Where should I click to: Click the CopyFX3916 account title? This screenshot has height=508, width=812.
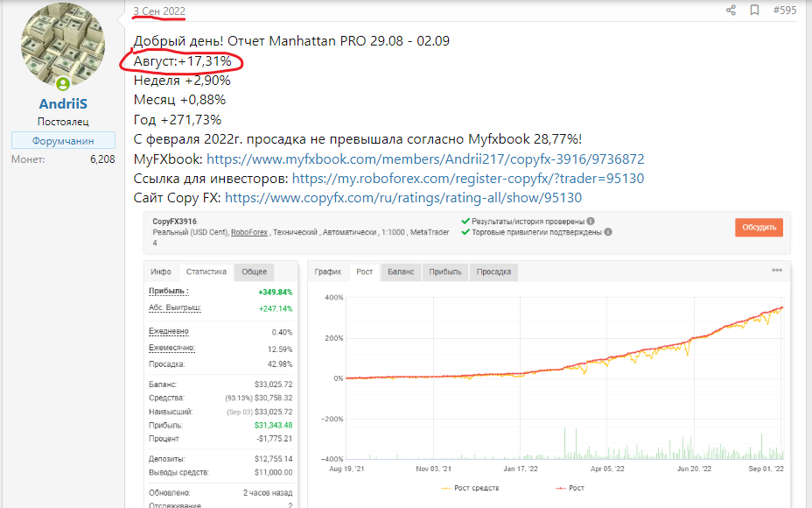[x=174, y=222]
